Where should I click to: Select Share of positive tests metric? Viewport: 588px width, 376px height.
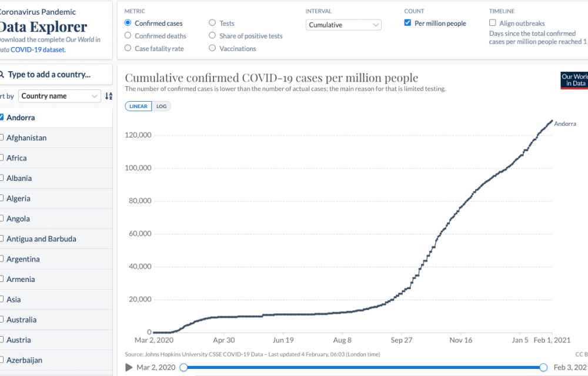tap(212, 36)
